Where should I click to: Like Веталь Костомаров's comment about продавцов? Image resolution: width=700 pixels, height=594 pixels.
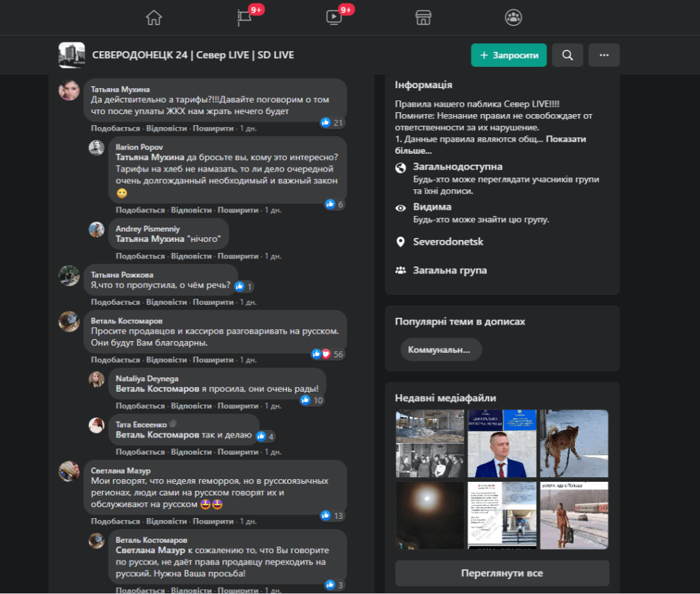(x=115, y=360)
